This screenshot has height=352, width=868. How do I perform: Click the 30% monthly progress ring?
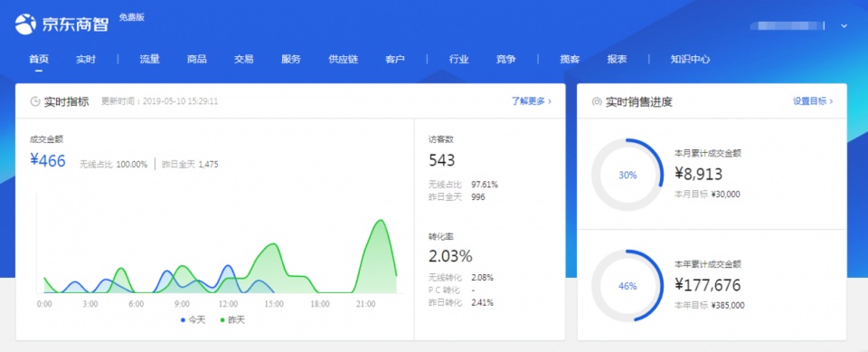click(x=627, y=176)
